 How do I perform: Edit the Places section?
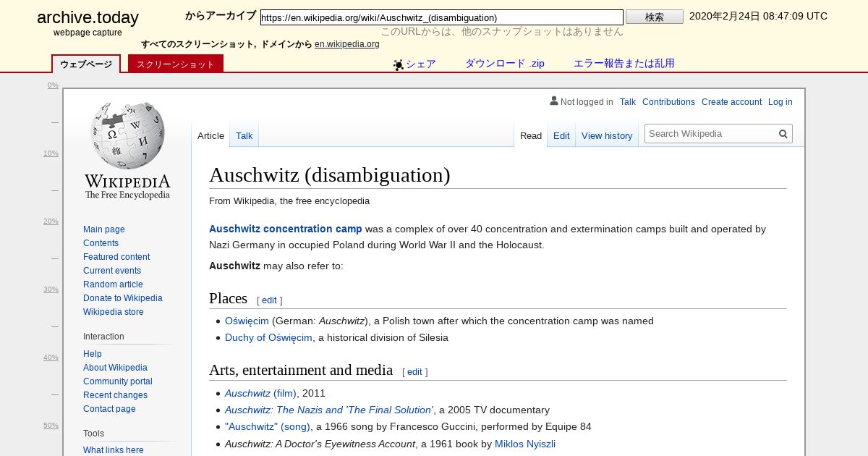(269, 300)
